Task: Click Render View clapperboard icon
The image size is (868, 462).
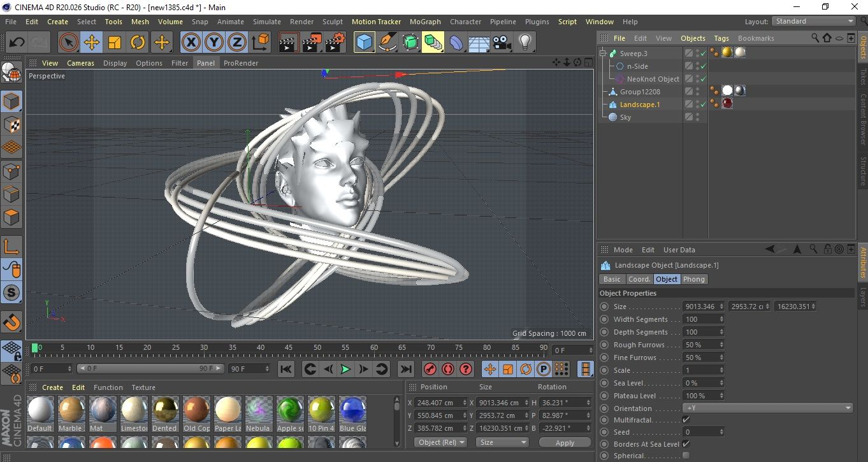Action: [289, 43]
